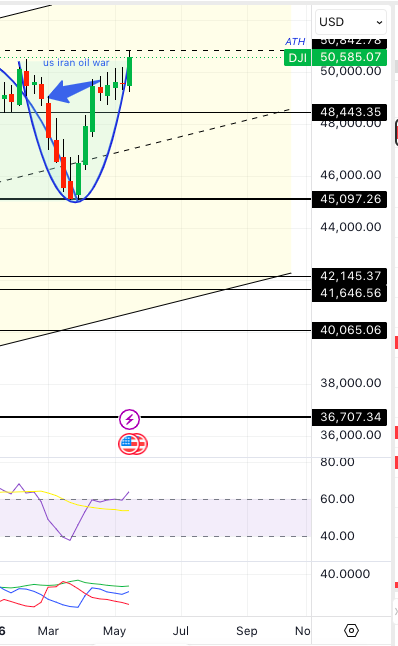
Task: Open the USD currency dropdown
Action: [x=351, y=22]
